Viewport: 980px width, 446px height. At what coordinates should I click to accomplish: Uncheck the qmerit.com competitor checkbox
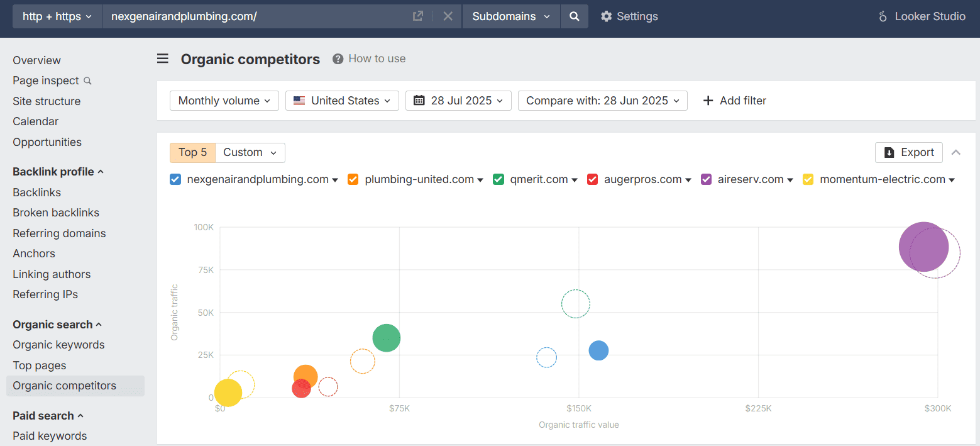point(498,179)
